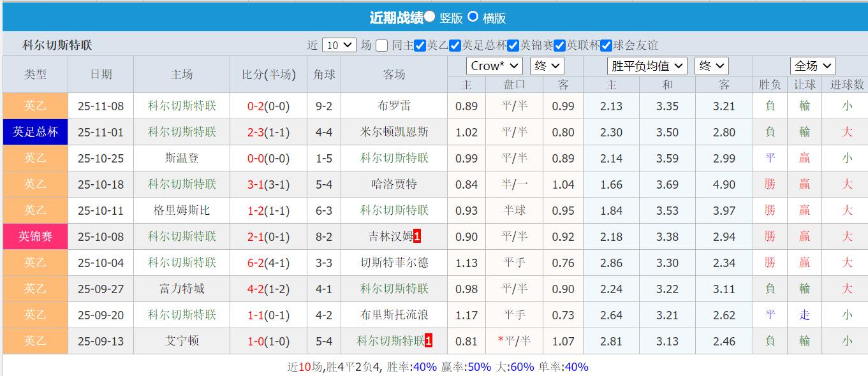The height and width of the screenshot is (376, 868).
Task: Open the 胜平负均值 dropdown
Action: coord(647,65)
